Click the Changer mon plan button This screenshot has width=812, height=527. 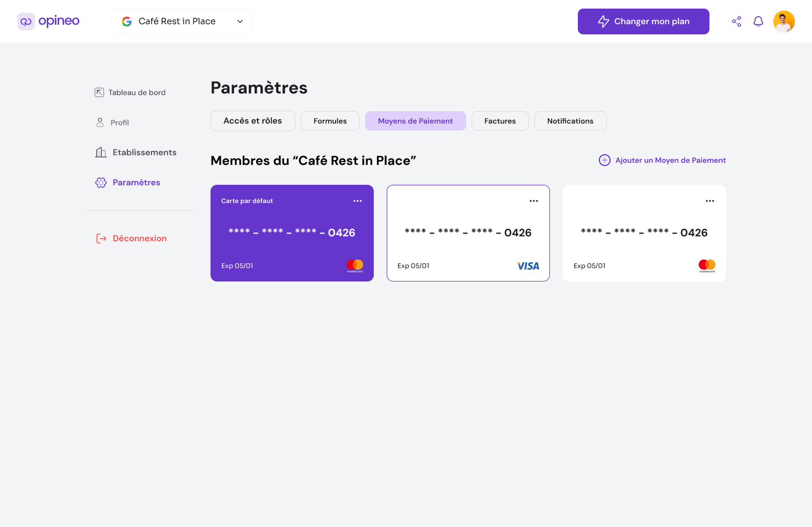click(x=643, y=21)
